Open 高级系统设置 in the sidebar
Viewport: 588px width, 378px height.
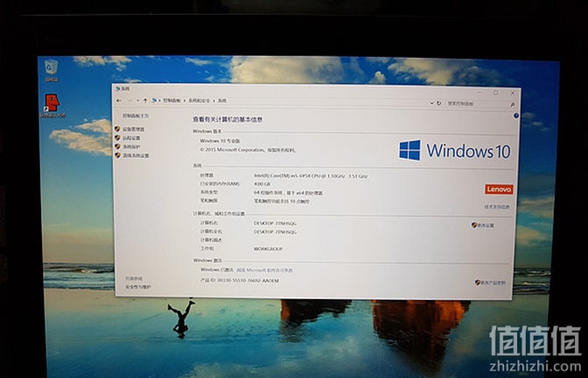(136, 155)
